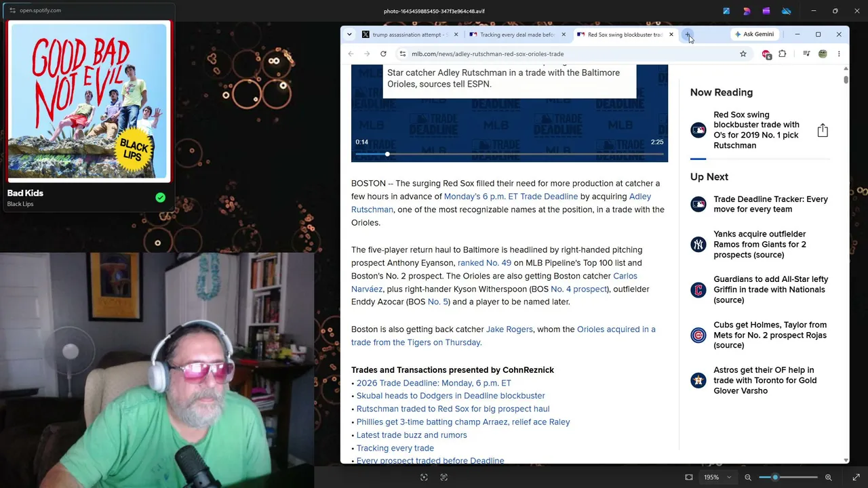The image size is (868, 488).
Task: Click the OneDrive cloud icon in Photos title bar
Action: [x=787, y=11]
